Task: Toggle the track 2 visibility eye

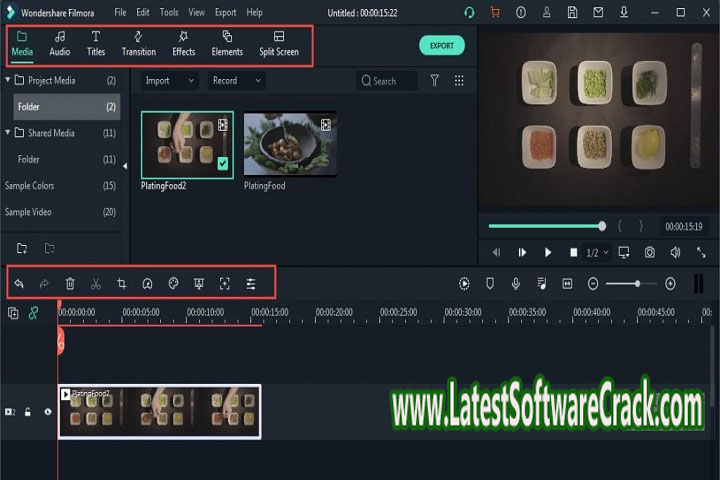Action: click(48, 412)
